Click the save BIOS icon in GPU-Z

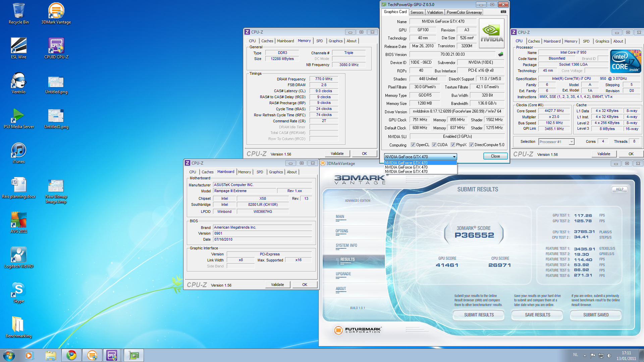coord(501,54)
